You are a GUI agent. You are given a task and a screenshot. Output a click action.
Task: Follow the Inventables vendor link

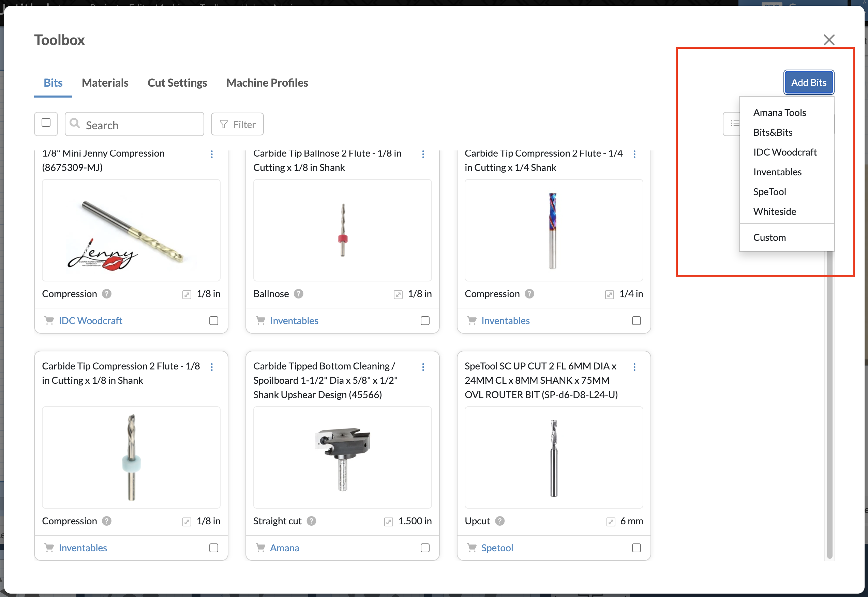coord(294,321)
